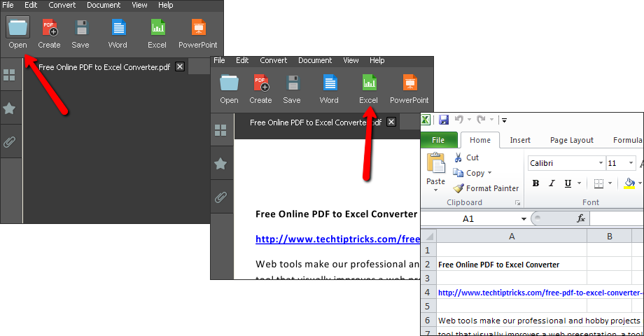Open Help menu in the first PDF window

pos(165,5)
